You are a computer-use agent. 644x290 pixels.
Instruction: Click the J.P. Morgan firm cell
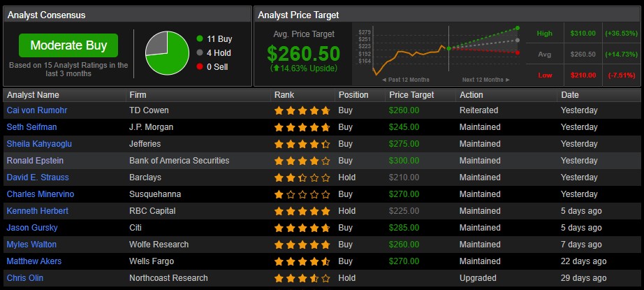point(151,127)
